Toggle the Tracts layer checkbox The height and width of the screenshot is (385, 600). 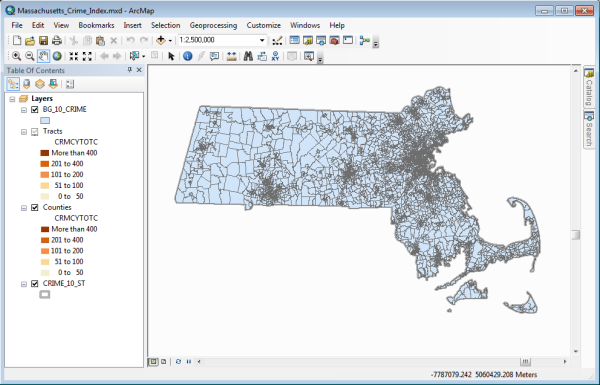pos(35,132)
